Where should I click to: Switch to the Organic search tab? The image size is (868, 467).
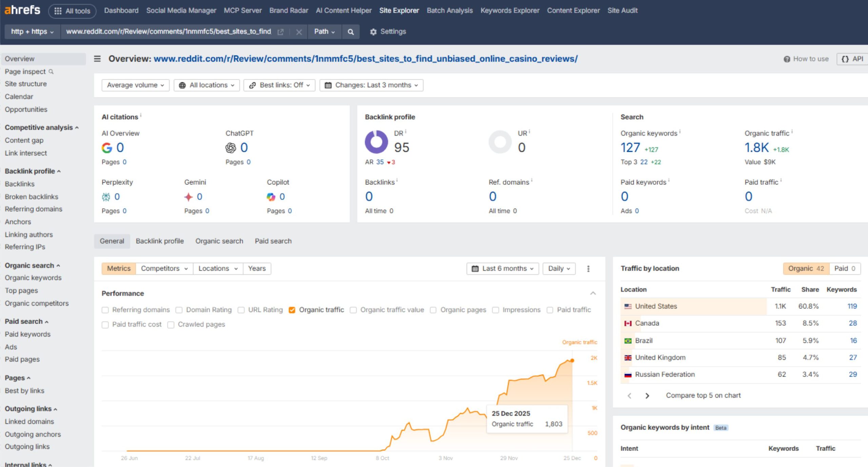pos(219,241)
